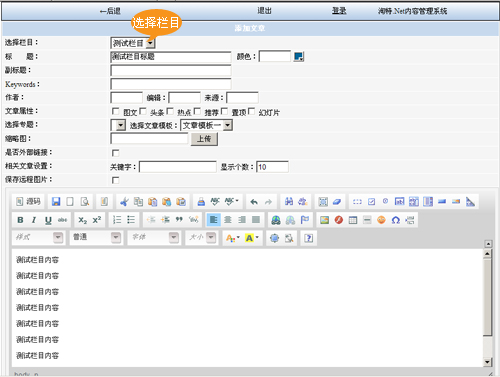Apply Subscript formatting
500x377 pixels.
(82, 220)
